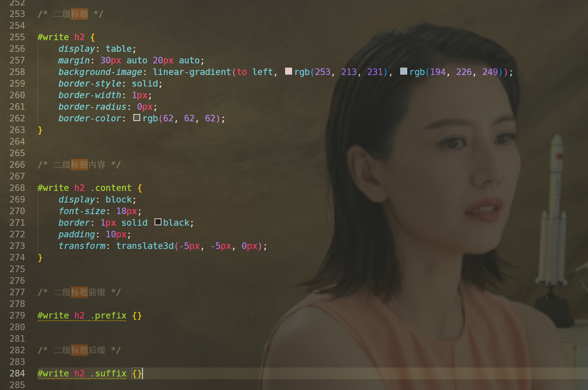Click the ".prefix" class selector
Viewport: 588px width, 390px height.
click(109, 315)
